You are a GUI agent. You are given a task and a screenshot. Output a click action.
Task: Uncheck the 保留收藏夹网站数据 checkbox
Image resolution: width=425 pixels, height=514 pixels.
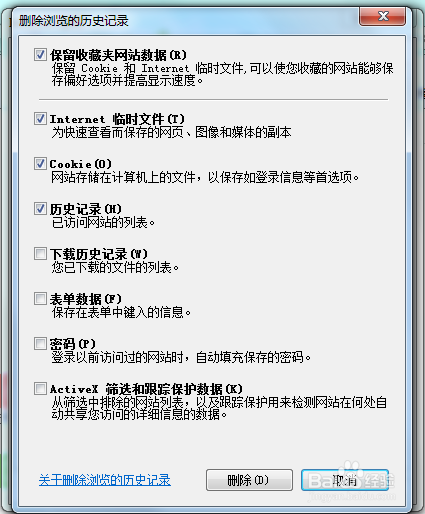(x=40, y=55)
